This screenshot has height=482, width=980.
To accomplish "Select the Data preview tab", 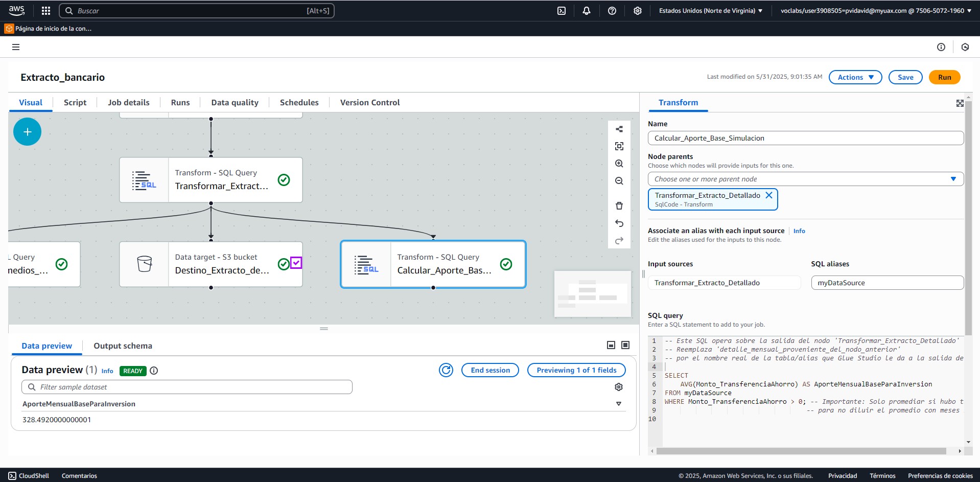I will coord(47,346).
